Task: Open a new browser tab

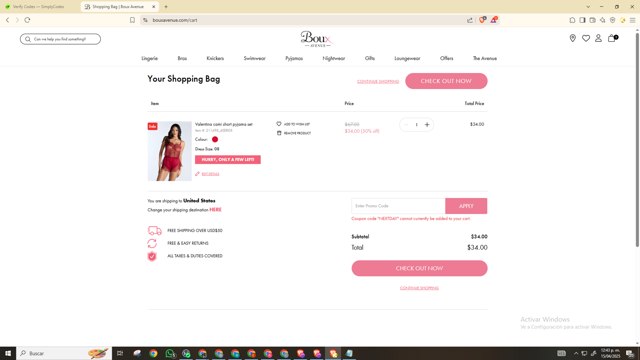Action: tap(166, 7)
